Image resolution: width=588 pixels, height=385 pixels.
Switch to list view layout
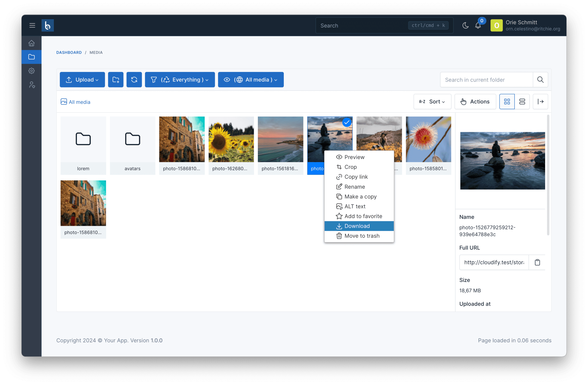point(522,102)
